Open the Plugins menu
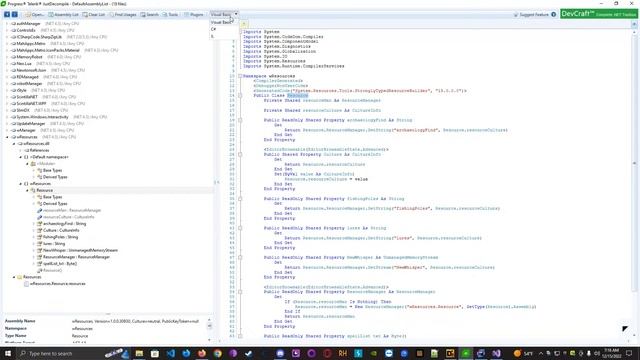The height and width of the screenshot is (360, 640). (x=193, y=14)
